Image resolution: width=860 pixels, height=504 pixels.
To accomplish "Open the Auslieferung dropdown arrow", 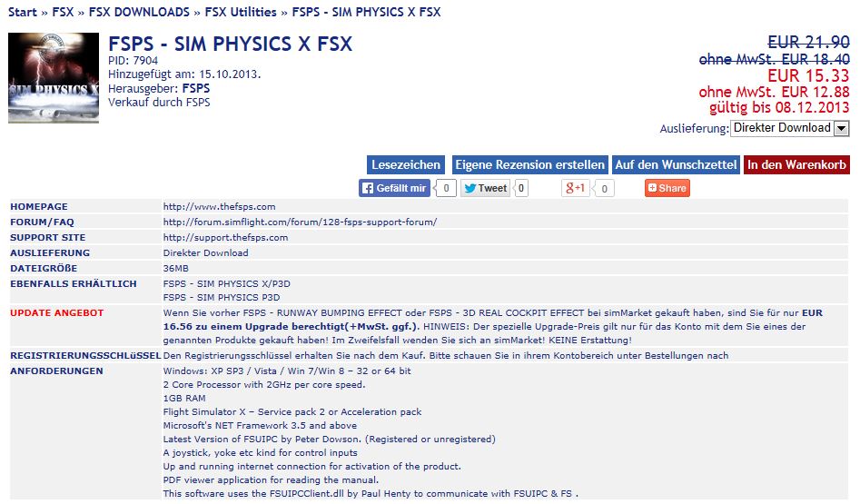I will pyautogui.click(x=841, y=128).
